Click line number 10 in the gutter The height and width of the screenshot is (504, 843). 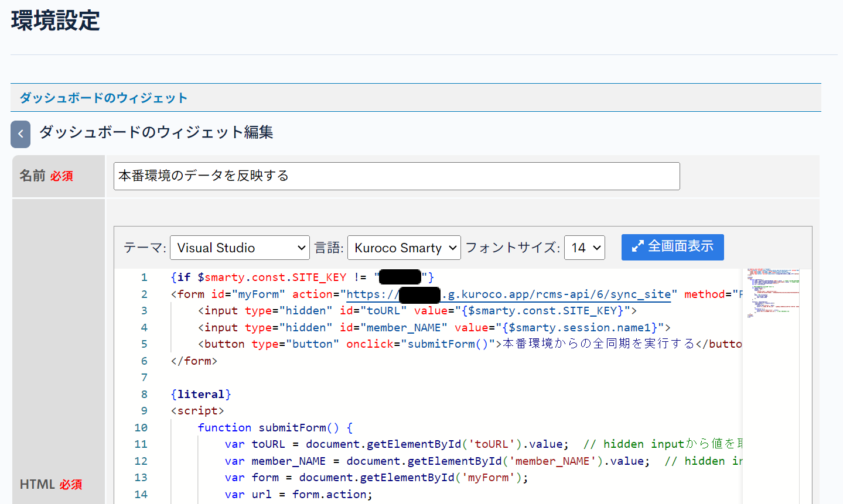(141, 428)
